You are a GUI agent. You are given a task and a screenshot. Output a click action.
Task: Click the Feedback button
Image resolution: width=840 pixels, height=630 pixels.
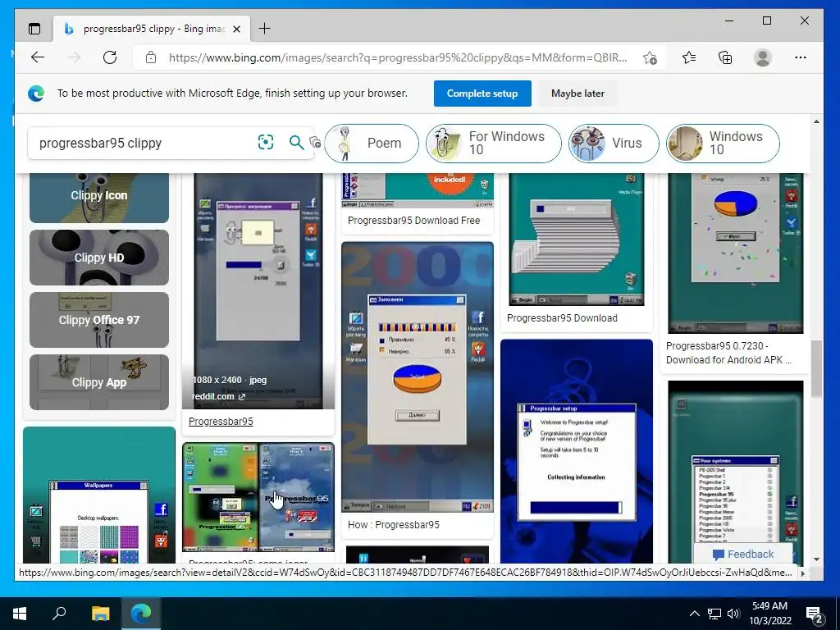click(743, 554)
